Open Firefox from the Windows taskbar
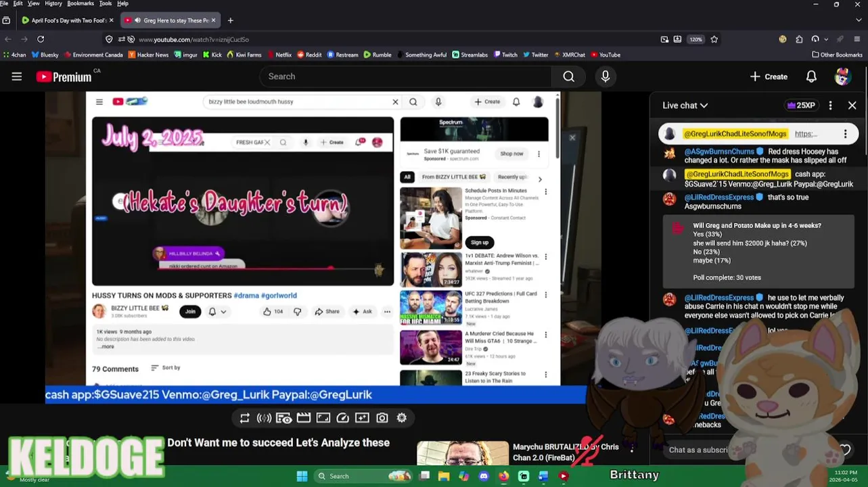The height and width of the screenshot is (487, 868). (x=503, y=476)
